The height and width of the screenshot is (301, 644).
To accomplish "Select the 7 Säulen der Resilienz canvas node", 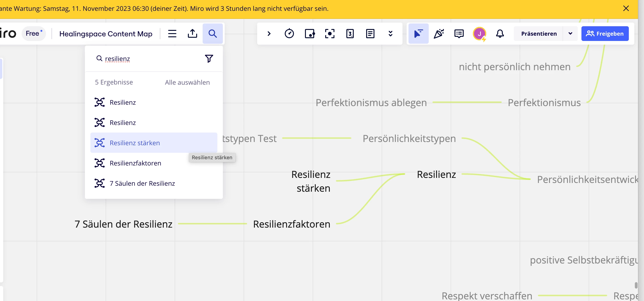I will (x=124, y=224).
